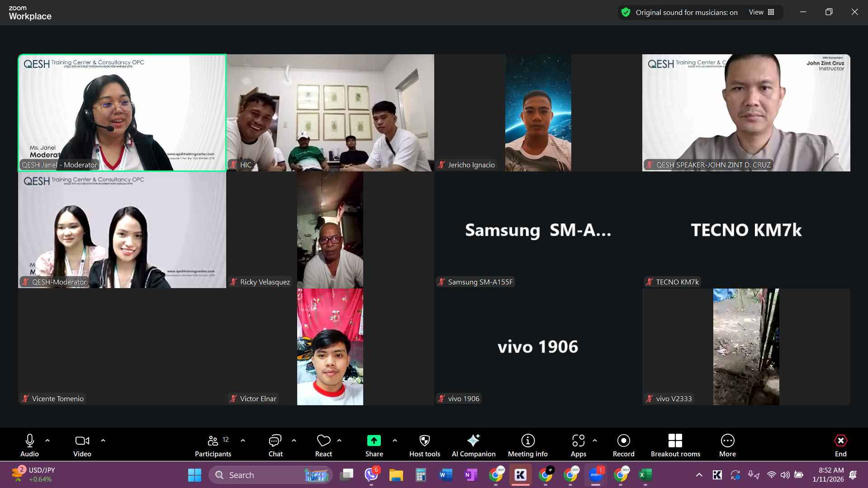Open the Chat panel
The height and width of the screenshot is (488, 868).
click(275, 445)
